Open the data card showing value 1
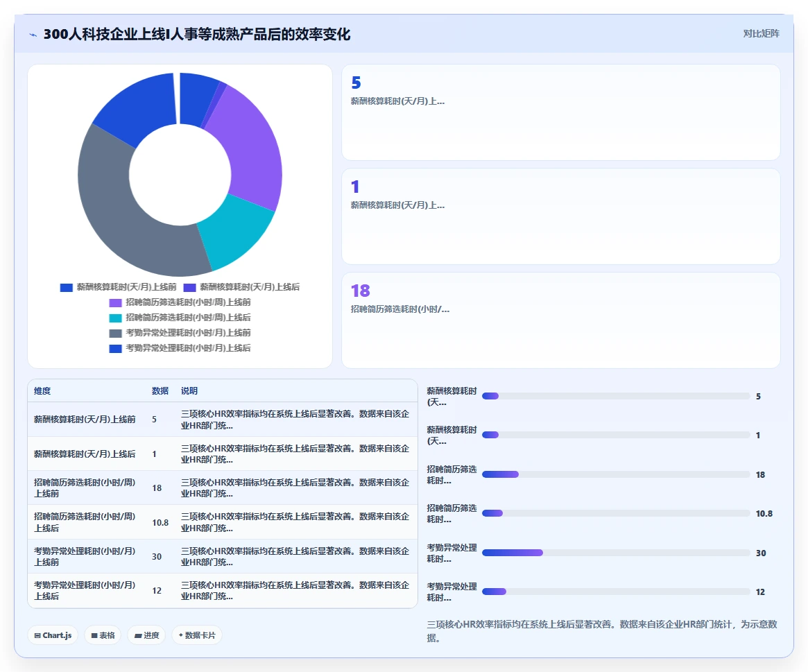 pyautogui.click(x=560, y=216)
